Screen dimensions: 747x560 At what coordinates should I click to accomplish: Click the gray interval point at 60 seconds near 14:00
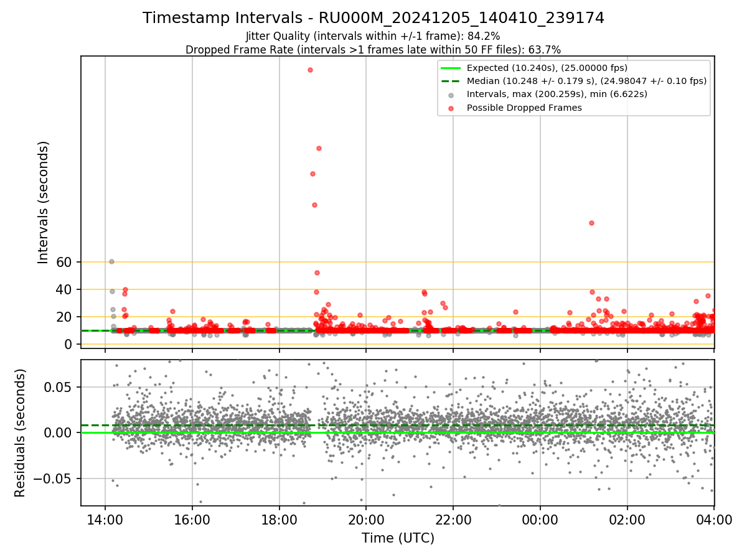pyautogui.click(x=111, y=261)
